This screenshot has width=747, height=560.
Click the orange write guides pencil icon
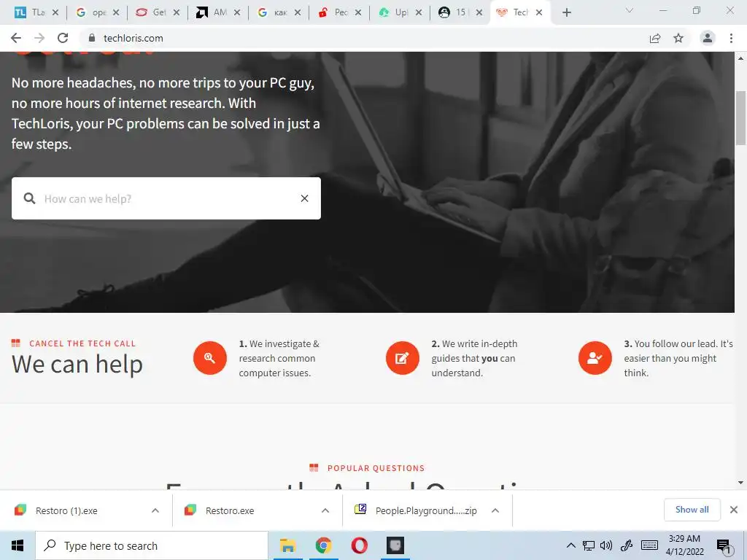click(402, 357)
